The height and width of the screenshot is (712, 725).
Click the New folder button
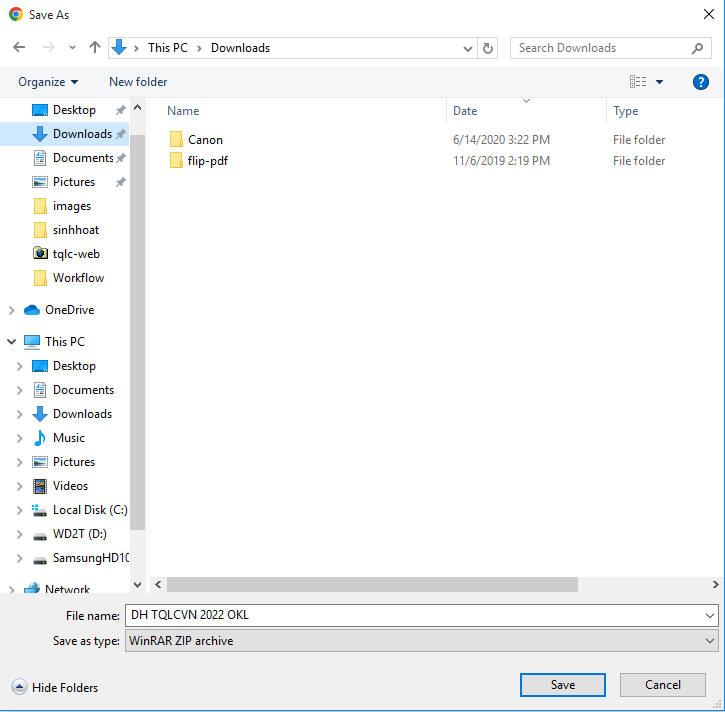(x=138, y=82)
